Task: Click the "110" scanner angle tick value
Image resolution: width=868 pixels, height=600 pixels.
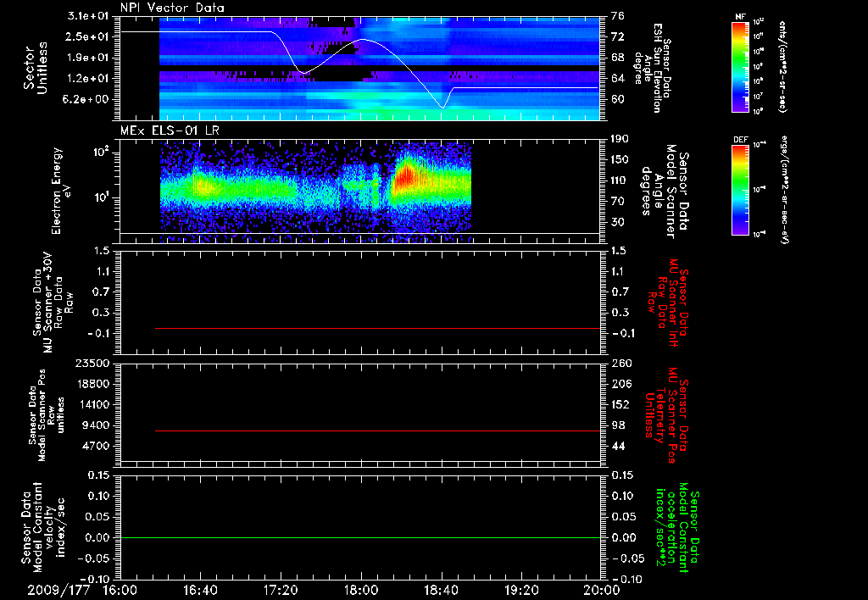Action: (x=620, y=181)
